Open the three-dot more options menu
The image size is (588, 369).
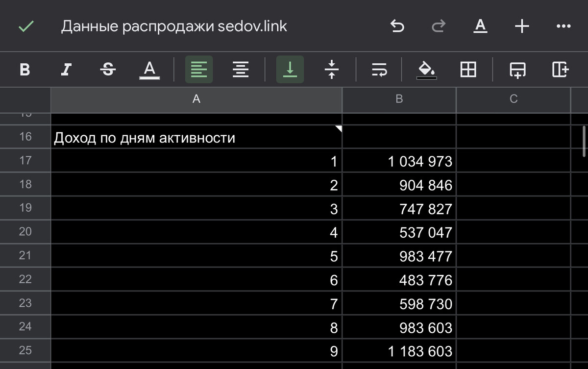[563, 26]
